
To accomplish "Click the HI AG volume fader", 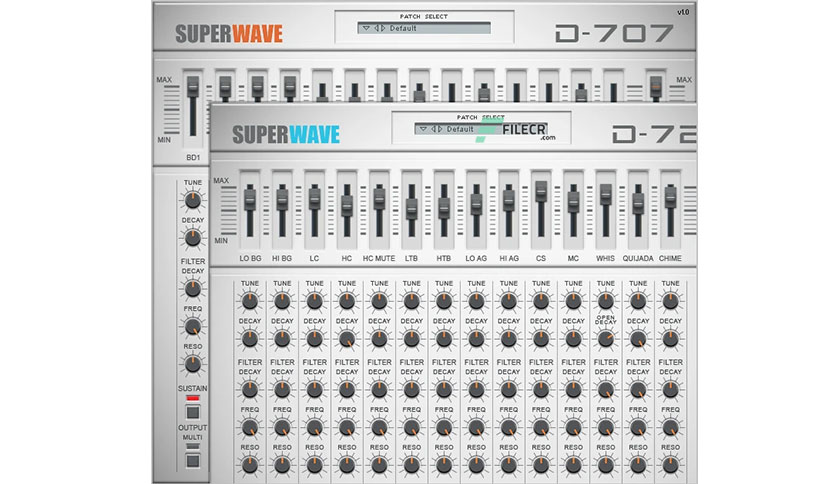I will (509, 200).
